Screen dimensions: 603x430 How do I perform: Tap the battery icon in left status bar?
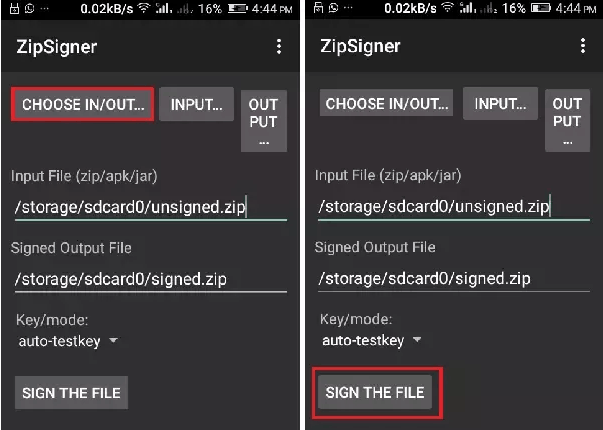pyautogui.click(x=237, y=8)
